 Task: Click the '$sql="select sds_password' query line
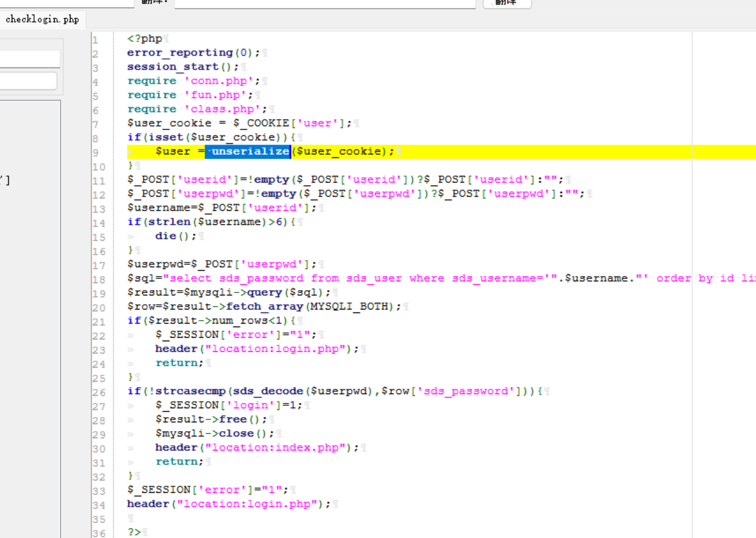(441, 278)
